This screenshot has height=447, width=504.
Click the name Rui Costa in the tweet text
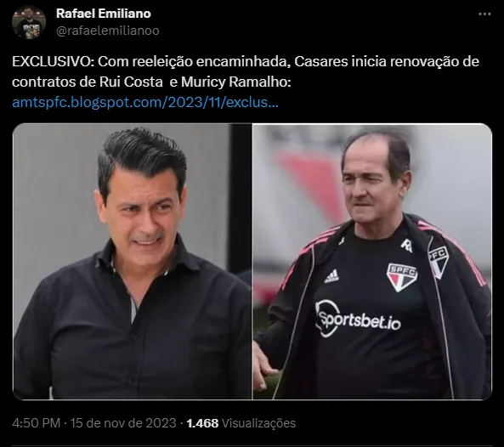coord(131,82)
